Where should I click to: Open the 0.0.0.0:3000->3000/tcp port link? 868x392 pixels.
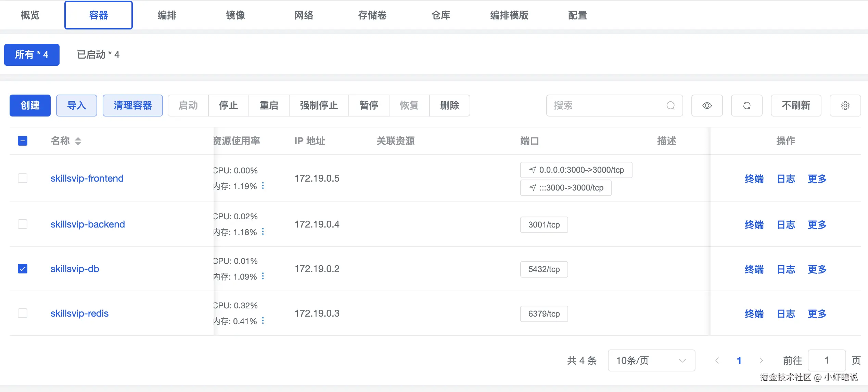pyautogui.click(x=576, y=170)
